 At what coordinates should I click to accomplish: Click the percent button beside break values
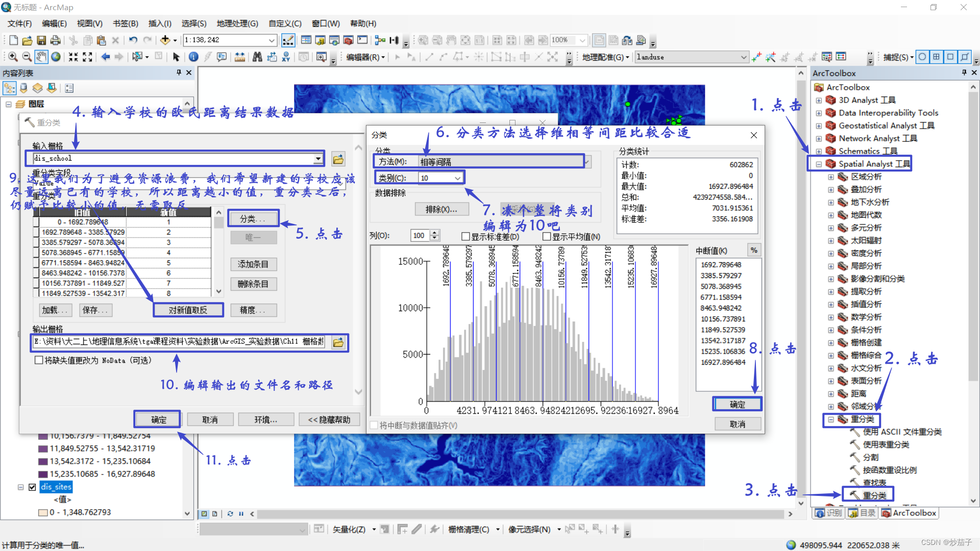point(754,251)
